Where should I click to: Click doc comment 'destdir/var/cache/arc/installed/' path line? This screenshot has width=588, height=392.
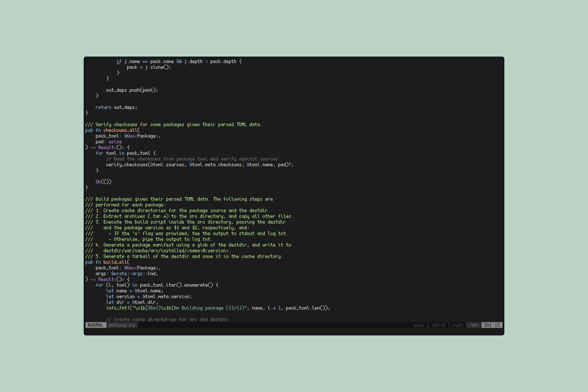[x=158, y=250]
